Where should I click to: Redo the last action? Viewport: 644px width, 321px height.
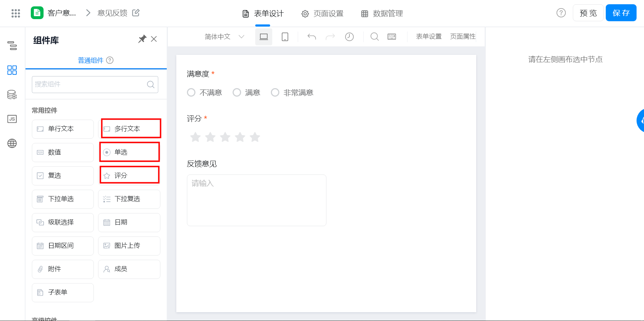click(330, 37)
